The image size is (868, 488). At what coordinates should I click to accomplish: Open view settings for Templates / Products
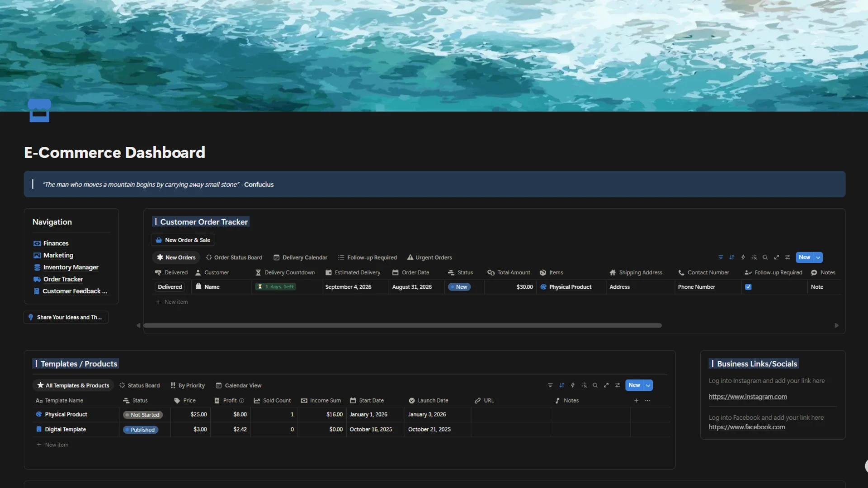(x=618, y=385)
